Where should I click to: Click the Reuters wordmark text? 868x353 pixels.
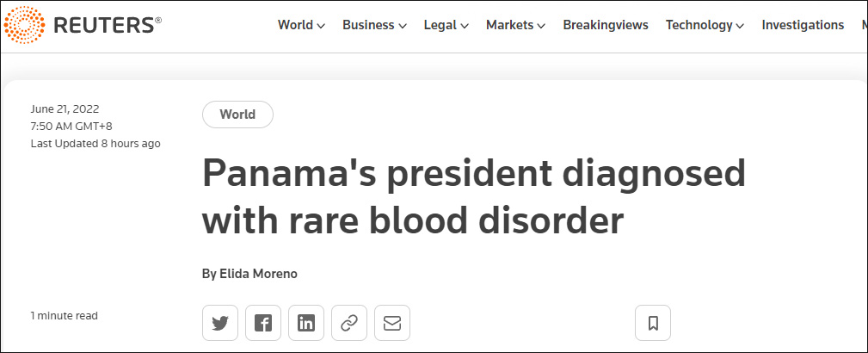point(108,26)
